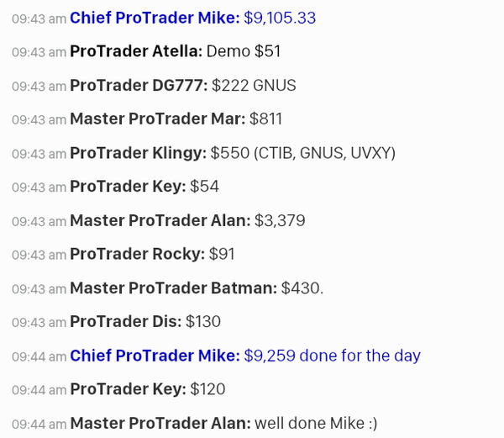Click ProTrader Key's name beside $120

(x=128, y=389)
